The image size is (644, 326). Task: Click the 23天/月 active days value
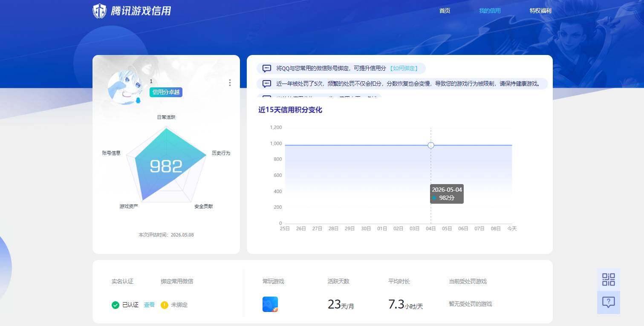(341, 304)
